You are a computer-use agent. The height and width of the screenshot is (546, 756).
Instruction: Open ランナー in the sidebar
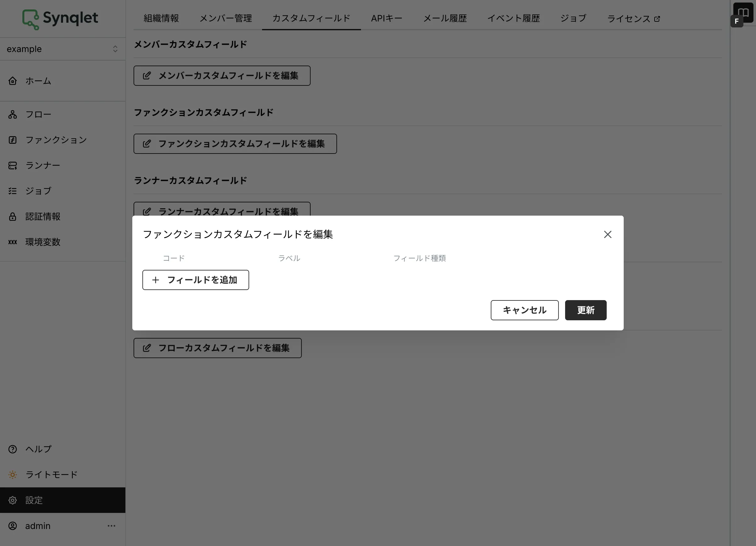(63, 166)
